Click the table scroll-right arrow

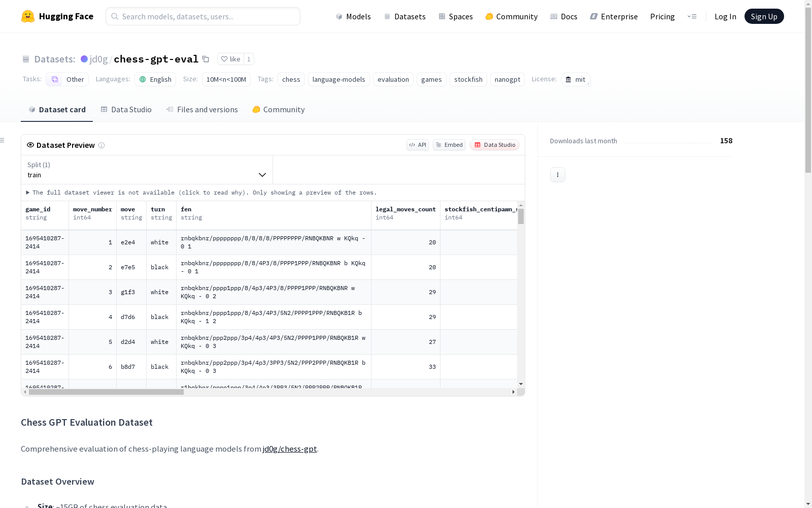514,392
